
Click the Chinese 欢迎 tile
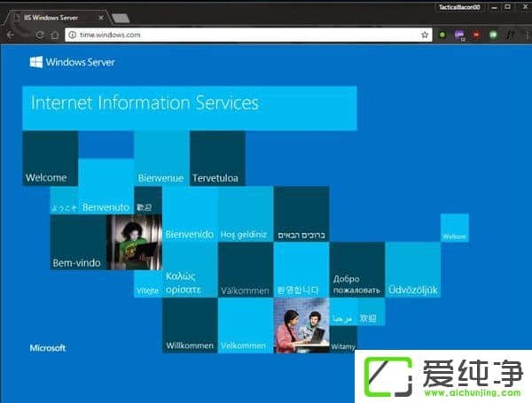point(372,312)
